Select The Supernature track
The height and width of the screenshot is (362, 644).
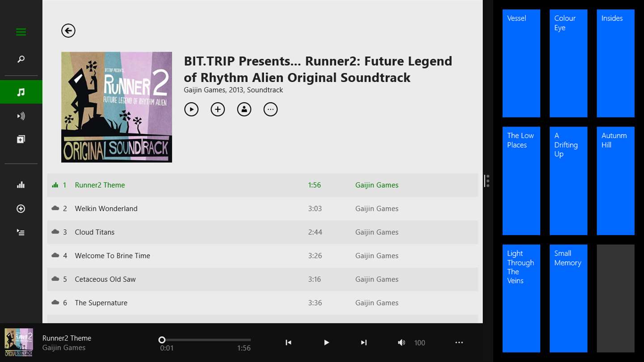tap(263, 303)
